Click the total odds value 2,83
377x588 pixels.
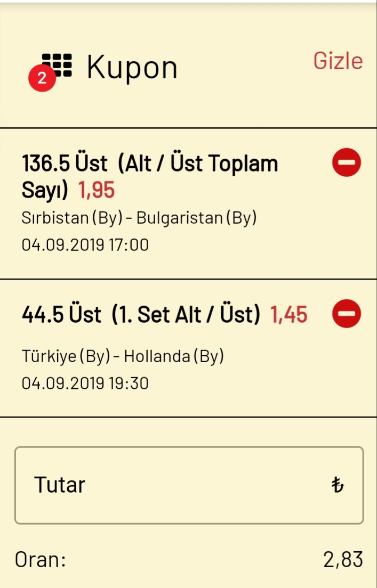(343, 560)
